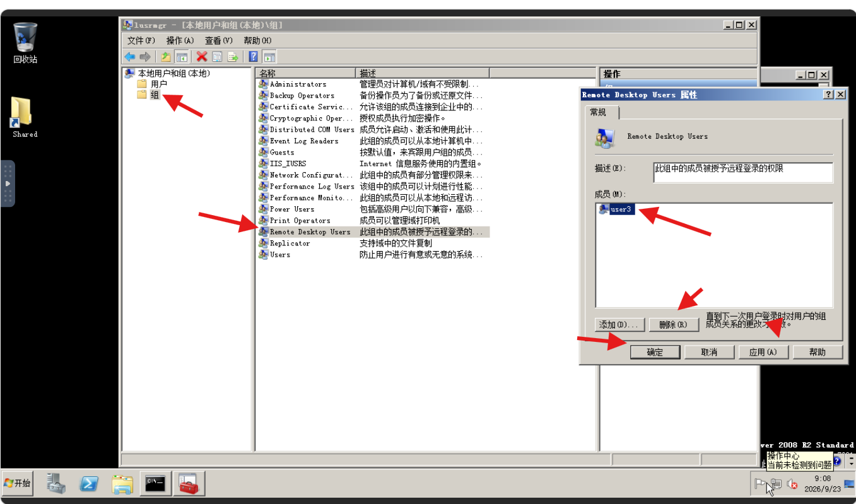Click the blue Help question mark icon
This screenshot has width=856, height=504.
254,57
